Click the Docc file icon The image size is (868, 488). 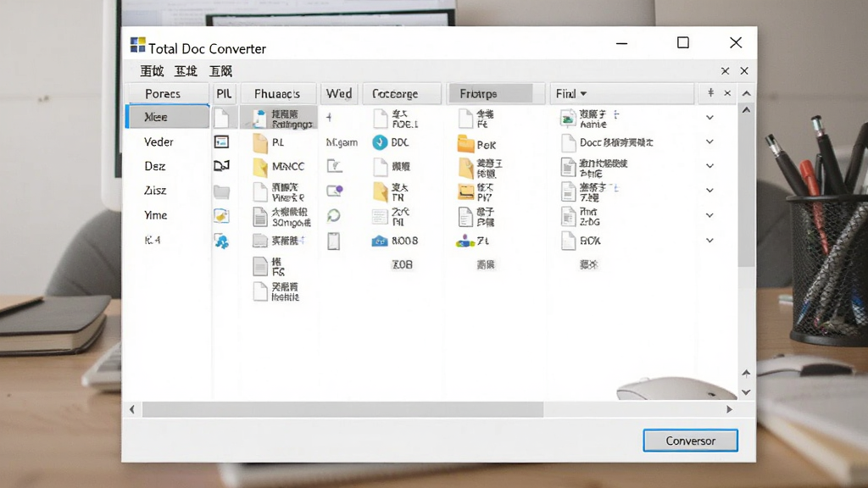[568, 142]
